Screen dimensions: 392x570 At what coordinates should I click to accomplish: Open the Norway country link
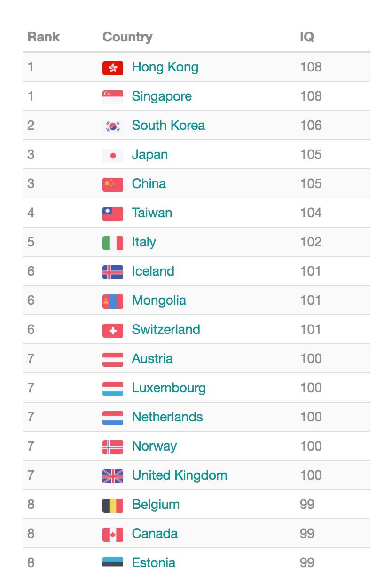pyautogui.click(x=154, y=446)
